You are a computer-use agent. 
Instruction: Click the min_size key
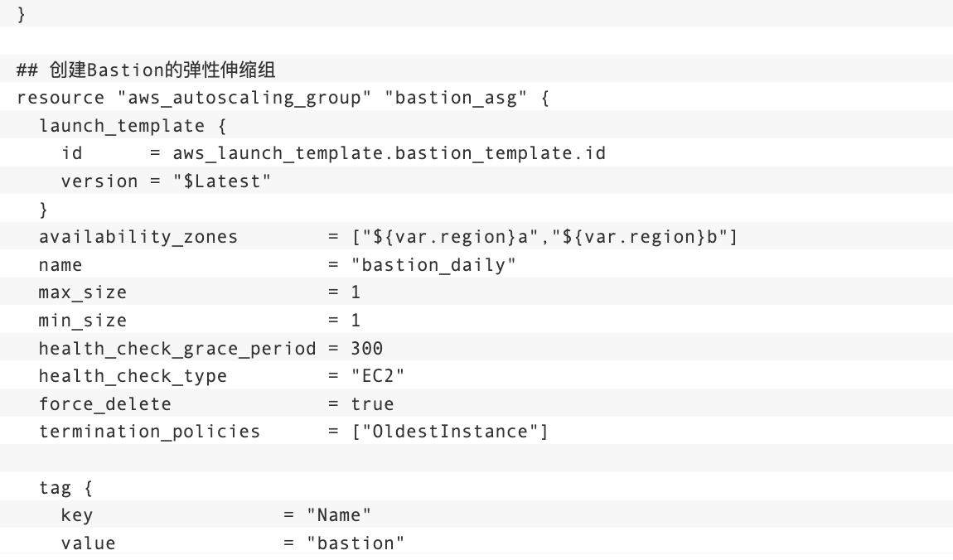(83, 320)
